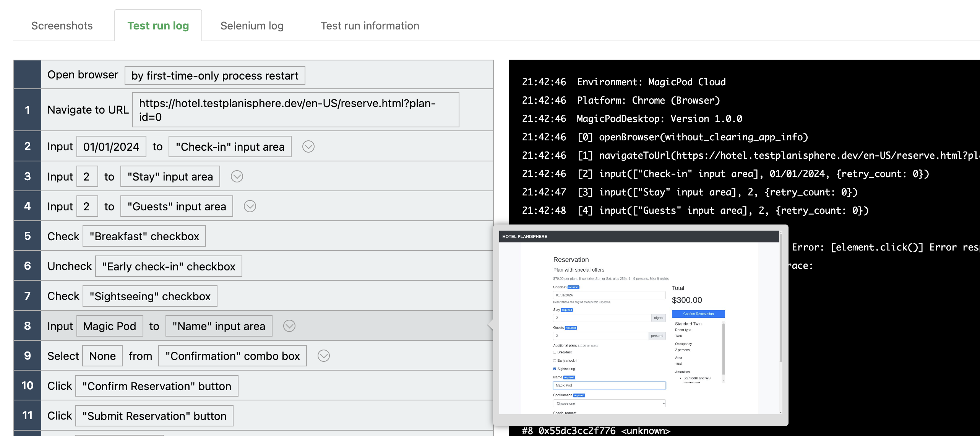
Task: Click the 01/01/2024 value in step 2
Action: [x=111, y=146]
